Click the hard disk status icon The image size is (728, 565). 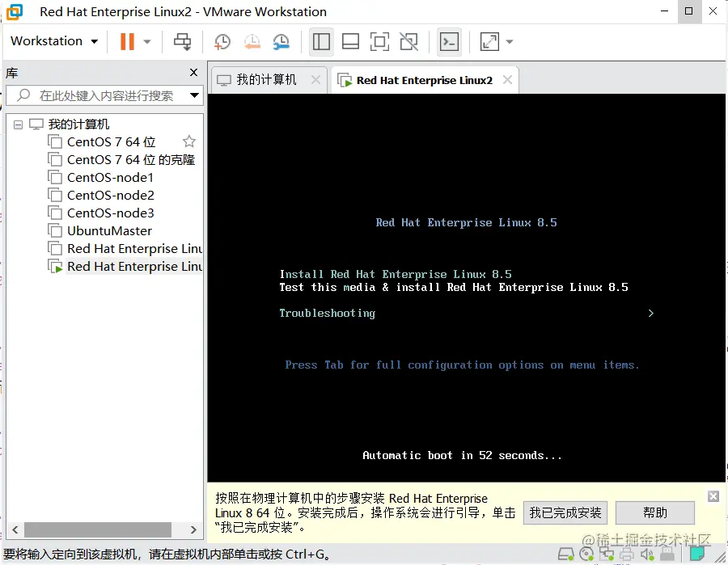point(566,554)
